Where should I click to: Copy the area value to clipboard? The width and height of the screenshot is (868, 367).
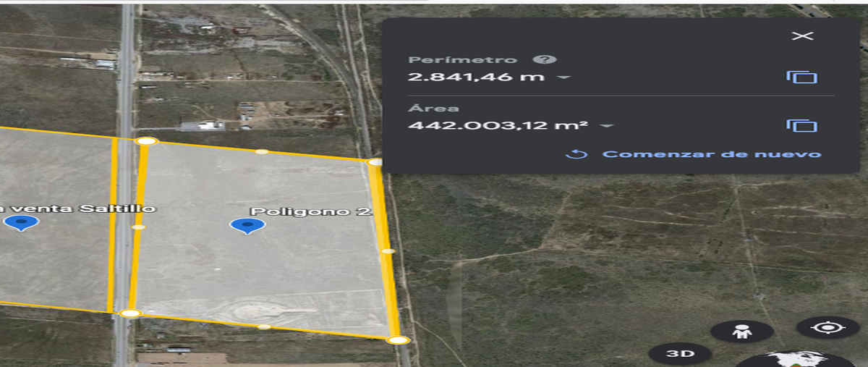point(802,125)
